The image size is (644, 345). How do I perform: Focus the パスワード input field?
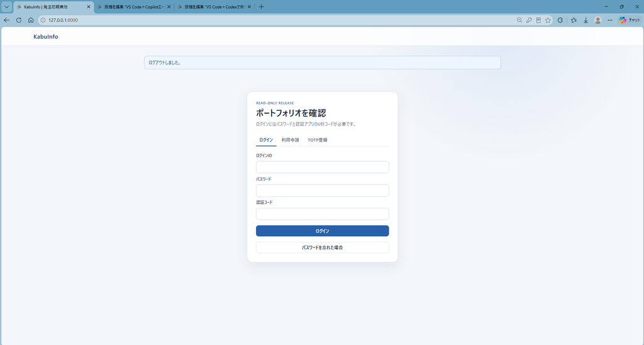point(323,190)
